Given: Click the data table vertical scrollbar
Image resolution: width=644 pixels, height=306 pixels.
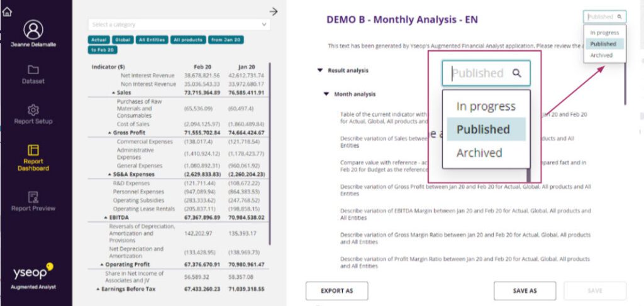Looking at the screenshot, I should 270,154.
